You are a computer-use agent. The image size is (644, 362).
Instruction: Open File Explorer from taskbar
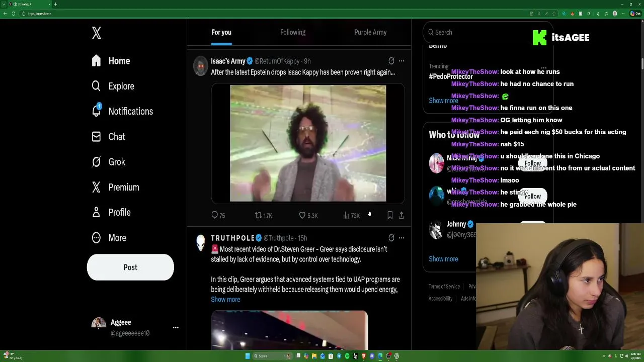tap(314, 356)
